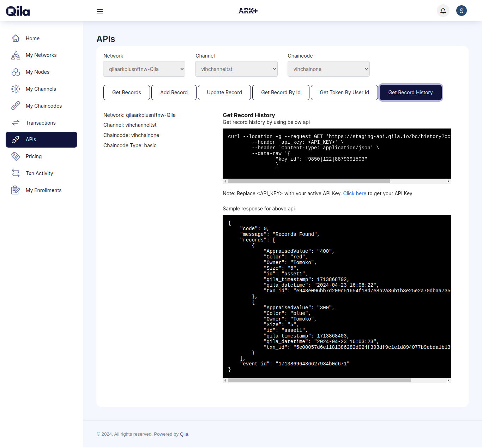This screenshot has height=448, width=482.
Task: Click the My Enrollments clipboard icon
Action: 16,190
